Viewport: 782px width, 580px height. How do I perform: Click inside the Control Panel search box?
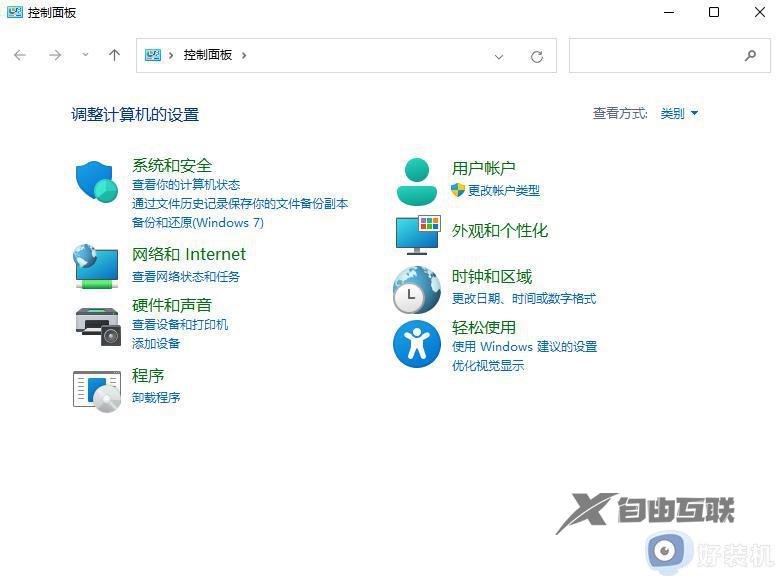tap(669, 55)
